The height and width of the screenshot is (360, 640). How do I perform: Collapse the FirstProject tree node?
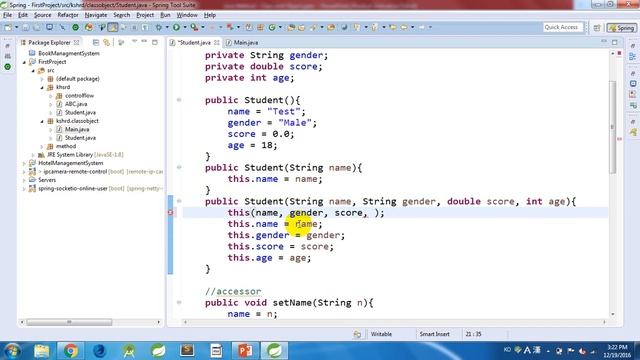pos(24,62)
